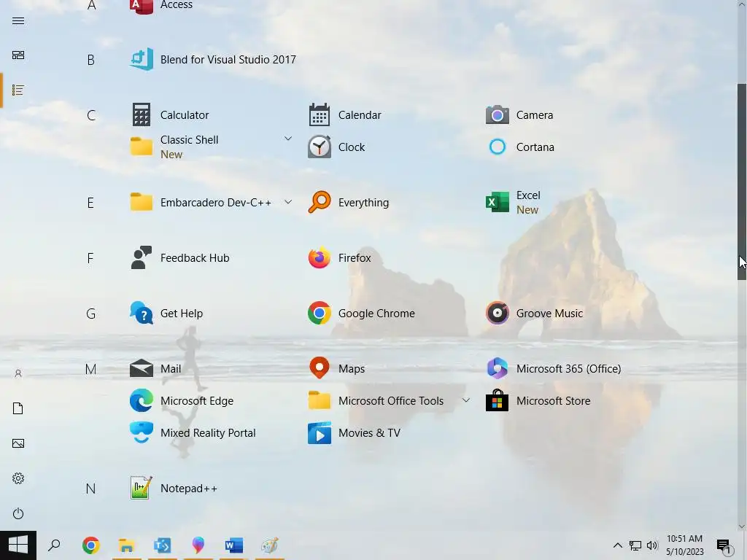This screenshot has width=747, height=560.
Task: Open Blend for Visual Studio 2017
Action: [213, 60]
